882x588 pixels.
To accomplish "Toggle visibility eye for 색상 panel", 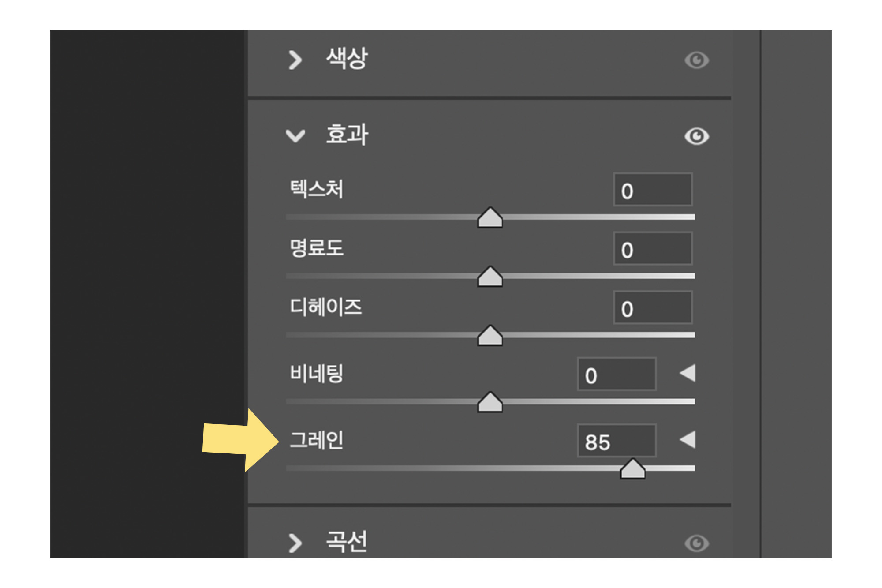I will tap(697, 60).
